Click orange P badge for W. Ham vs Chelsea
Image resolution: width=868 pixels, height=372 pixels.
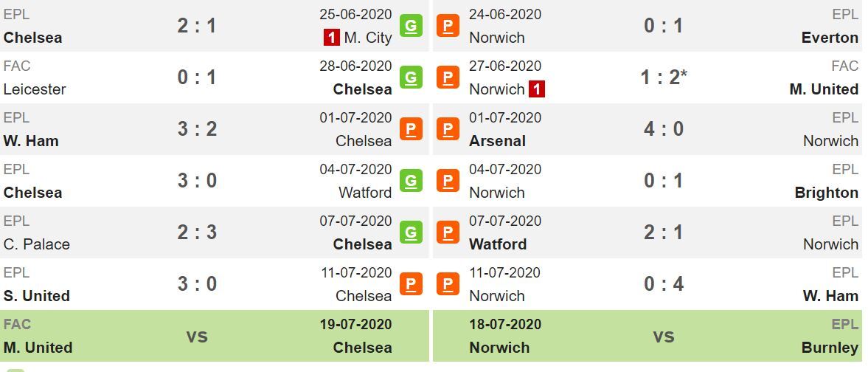[x=411, y=128]
